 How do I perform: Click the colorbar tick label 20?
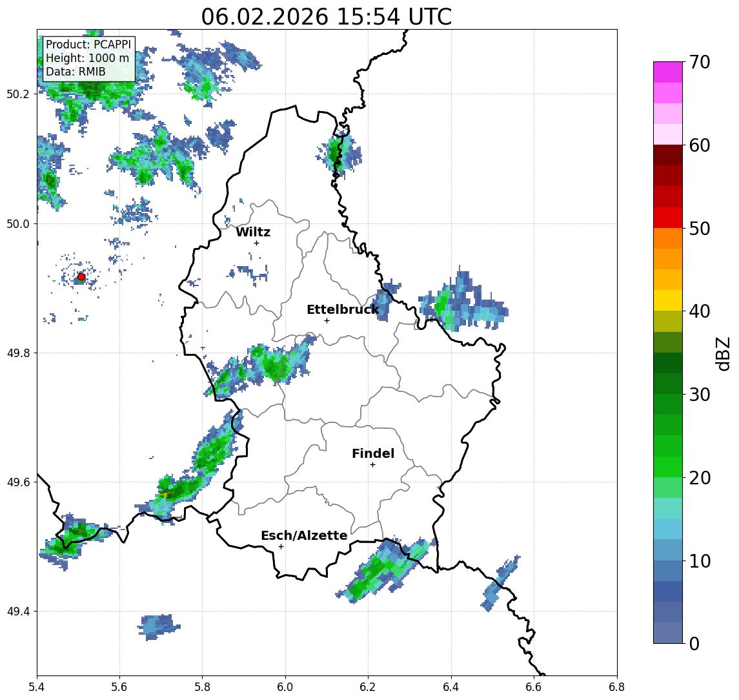(699, 477)
